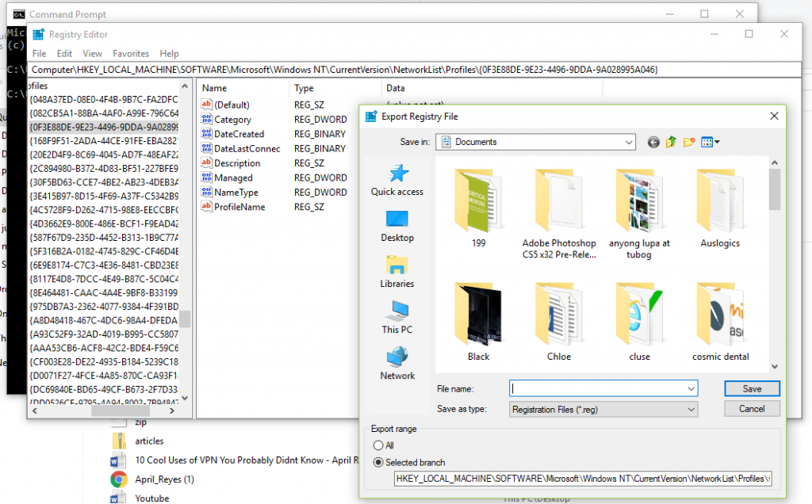Select key {0F3E88DE-9E23-4496-9DDA in tree
The width and height of the screenshot is (812, 504).
tap(104, 127)
